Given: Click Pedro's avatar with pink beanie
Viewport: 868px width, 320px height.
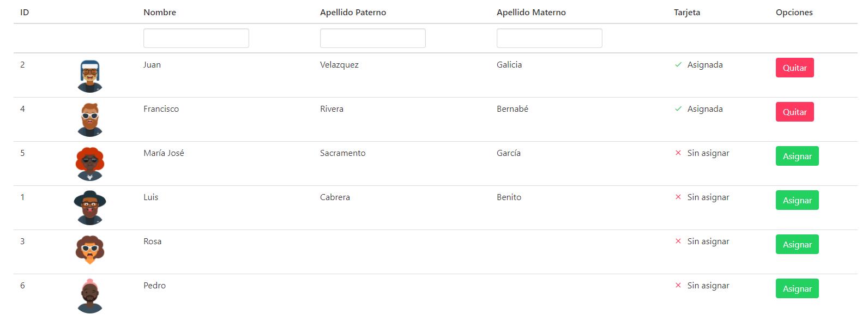Looking at the screenshot, I should pos(90,297).
